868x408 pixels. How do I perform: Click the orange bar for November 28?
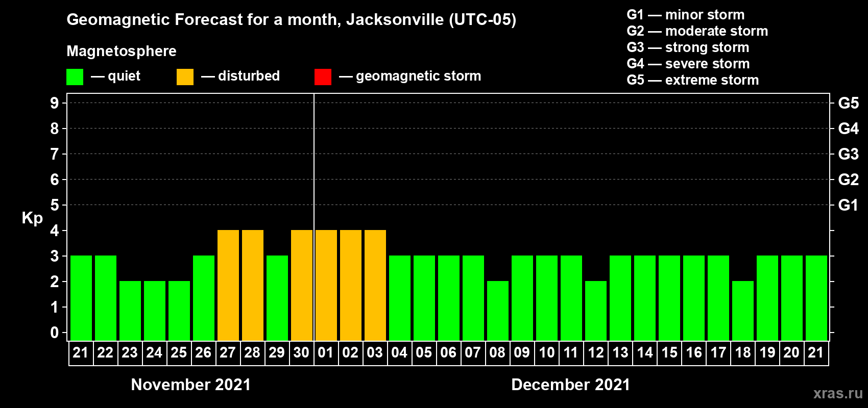[x=253, y=285]
